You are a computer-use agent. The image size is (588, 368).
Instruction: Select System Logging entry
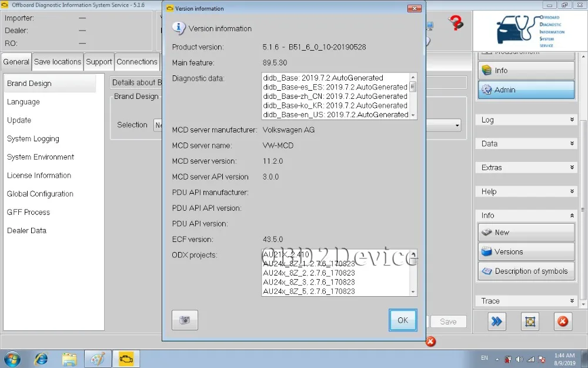[33, 138]
